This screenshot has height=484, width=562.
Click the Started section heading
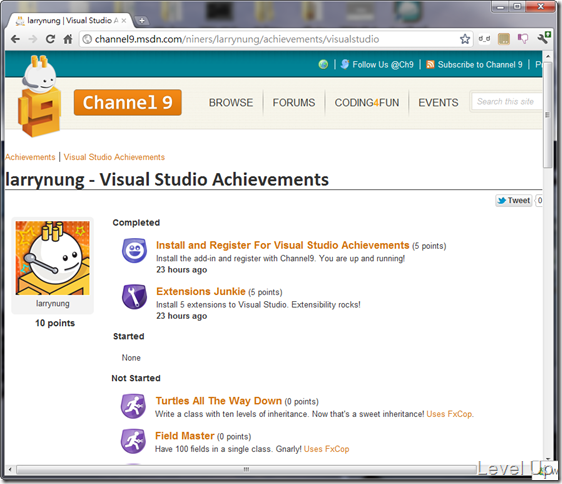pos(129,336)
